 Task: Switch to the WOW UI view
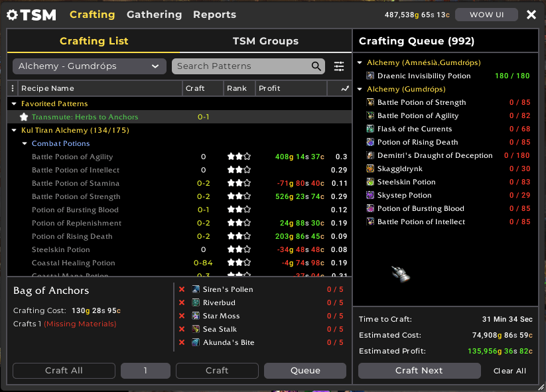(x=486, y=15)
